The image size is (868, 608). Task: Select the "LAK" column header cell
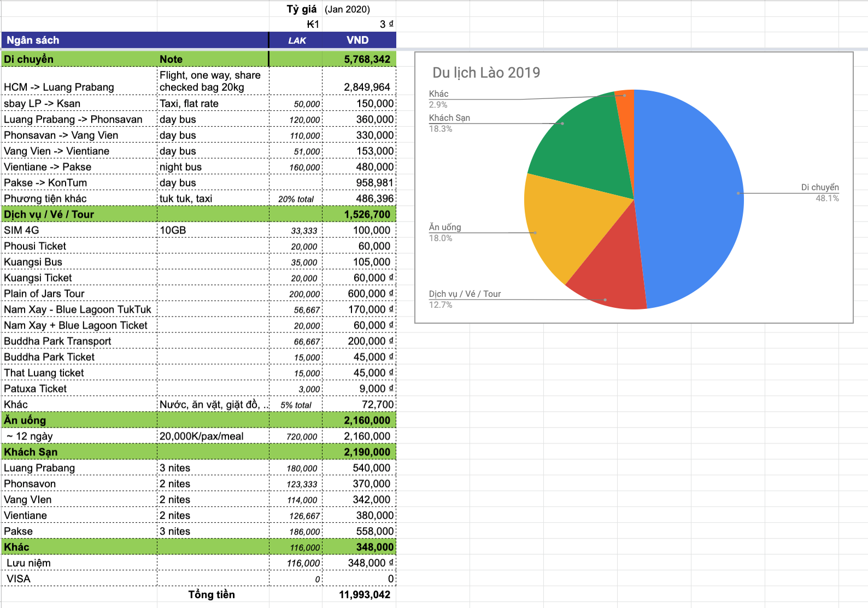pos(297,40)
